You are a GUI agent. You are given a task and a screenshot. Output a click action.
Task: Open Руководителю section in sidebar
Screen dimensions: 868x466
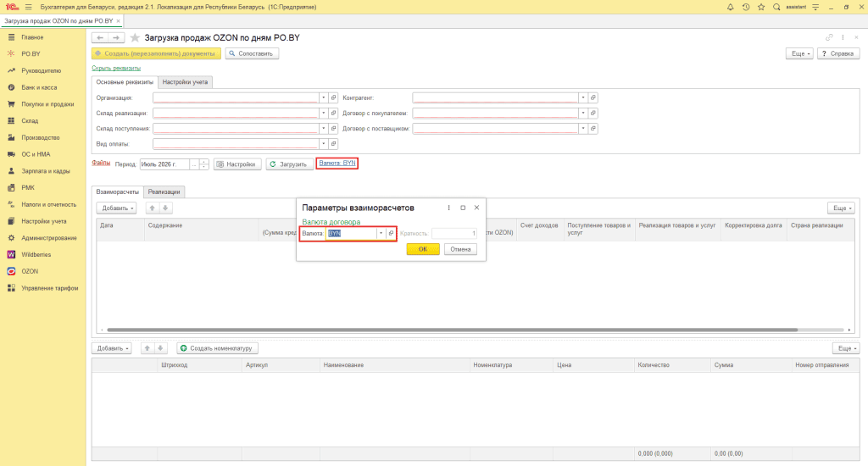[41, 71]
